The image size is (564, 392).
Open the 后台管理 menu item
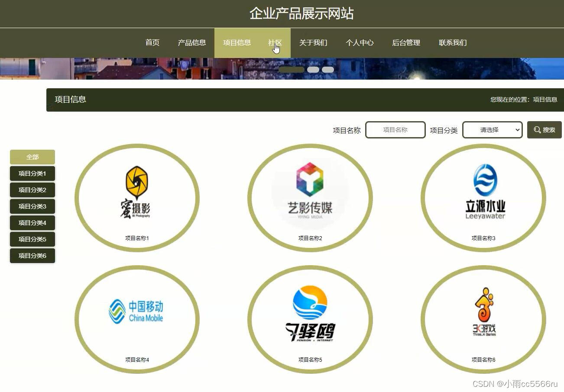[x=406, y=42]
